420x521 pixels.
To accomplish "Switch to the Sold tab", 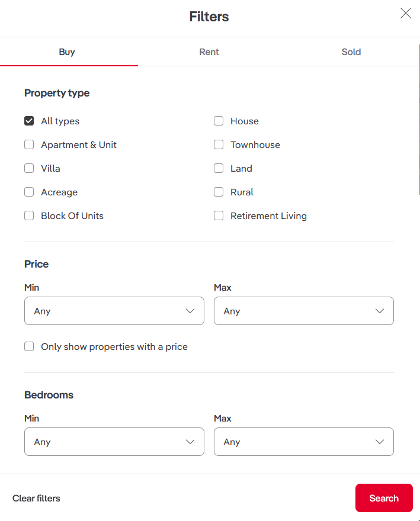I will click(351, 52).
